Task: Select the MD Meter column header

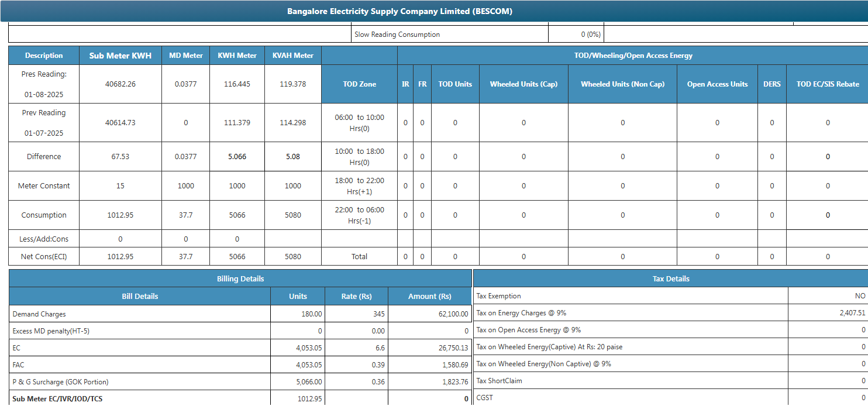Action: click(x=185, y=56)
